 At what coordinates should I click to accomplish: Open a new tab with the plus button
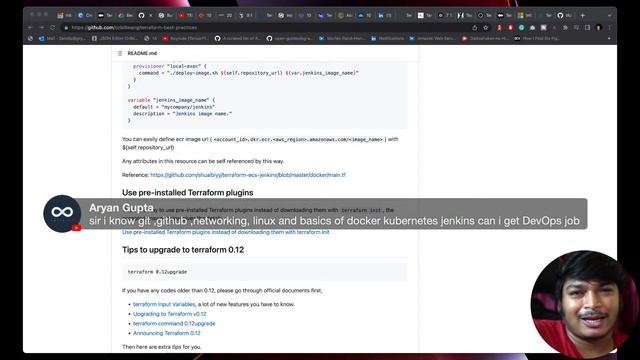[x=583, y=16]
